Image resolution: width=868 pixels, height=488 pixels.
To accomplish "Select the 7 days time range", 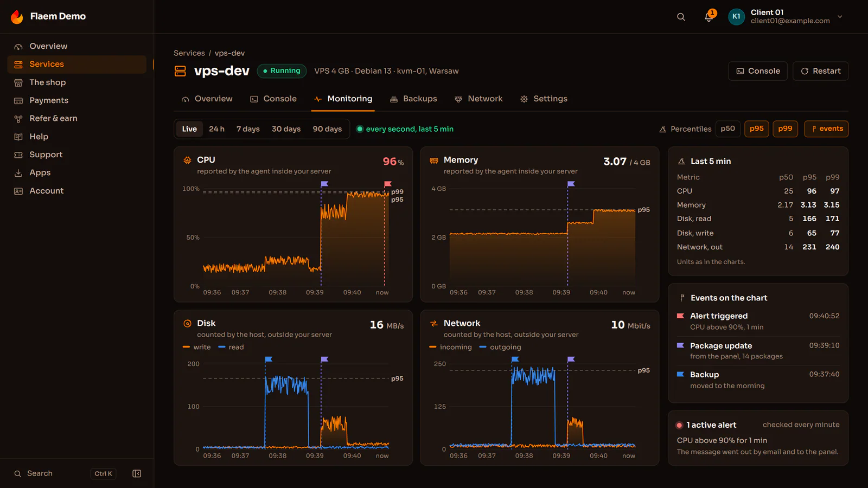I will (x=248, y=129).
